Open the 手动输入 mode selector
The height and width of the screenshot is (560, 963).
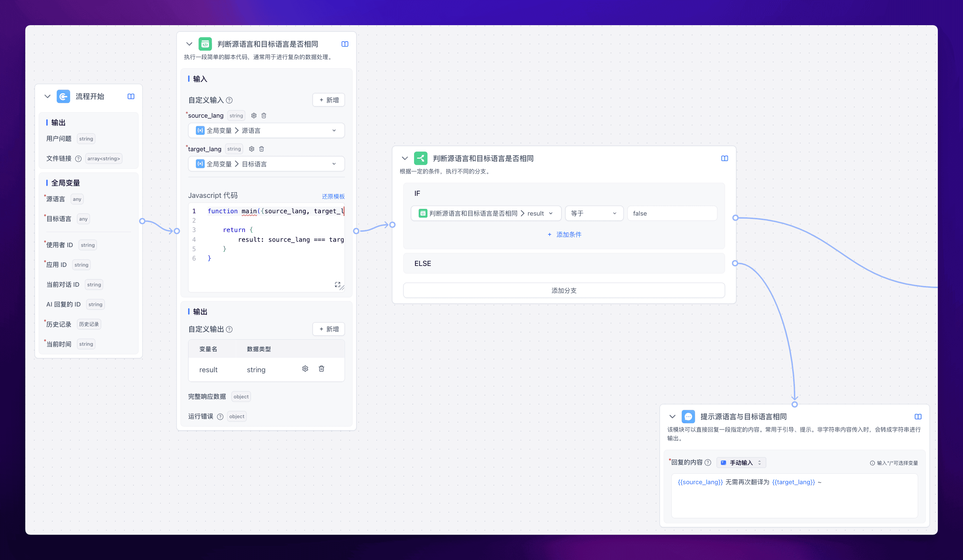[741, 463]
